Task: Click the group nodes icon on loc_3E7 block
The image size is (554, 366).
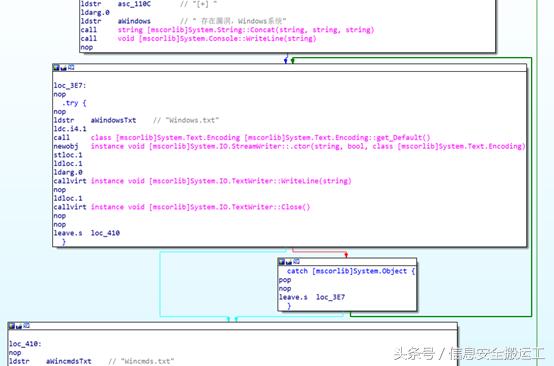Action: point(71,67)
